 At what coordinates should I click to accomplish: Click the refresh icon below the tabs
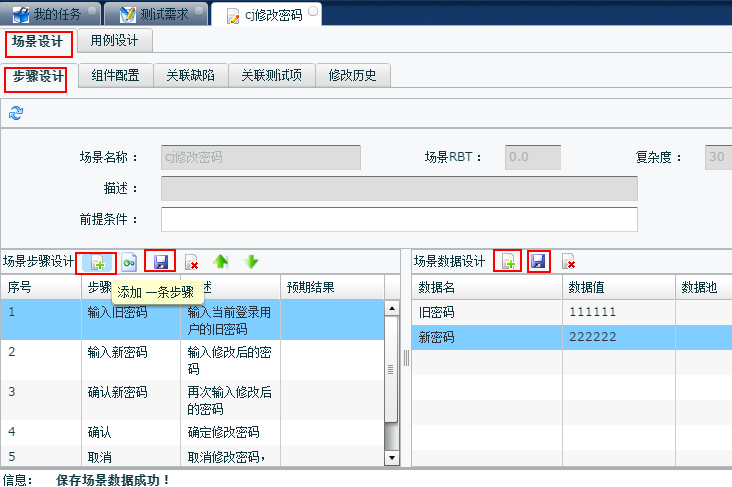click(x=15, y=114)
